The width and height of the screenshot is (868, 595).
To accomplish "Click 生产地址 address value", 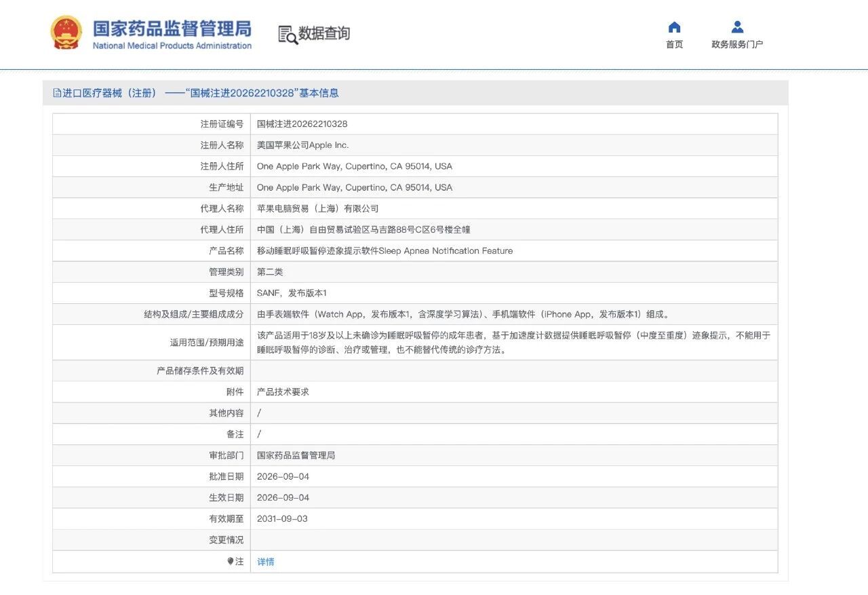I will pyautogui.click(x=355, y=187).
